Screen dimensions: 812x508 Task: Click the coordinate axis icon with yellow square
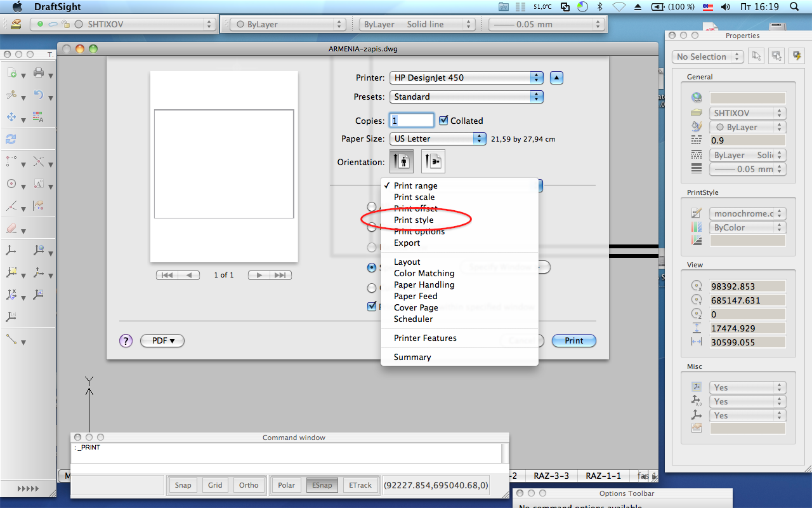(11, 272)
